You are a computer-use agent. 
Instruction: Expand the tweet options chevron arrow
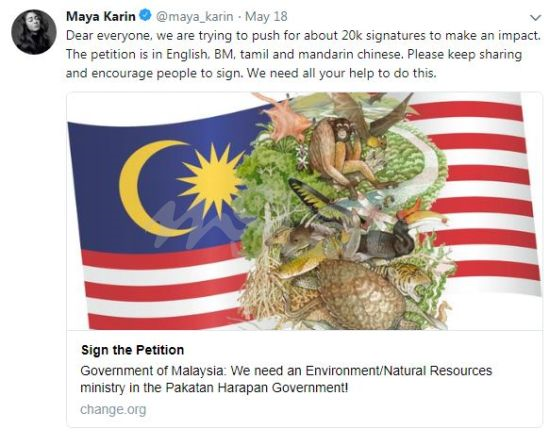(535, 17)
